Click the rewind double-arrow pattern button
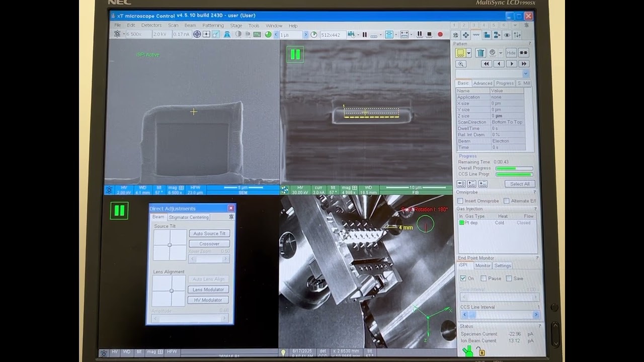The height and width of the screenshot is (362, 644). [x=487, y=64]
